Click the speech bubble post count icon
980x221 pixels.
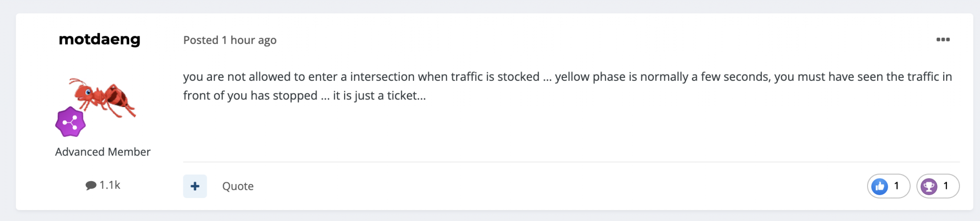[91, 185]
